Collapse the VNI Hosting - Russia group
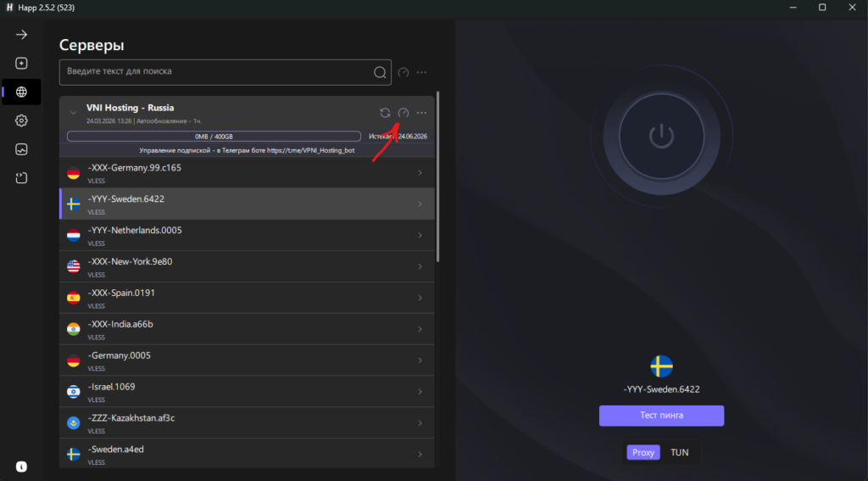The height and width of the screenshot is (481, 868). coord(74,112)
